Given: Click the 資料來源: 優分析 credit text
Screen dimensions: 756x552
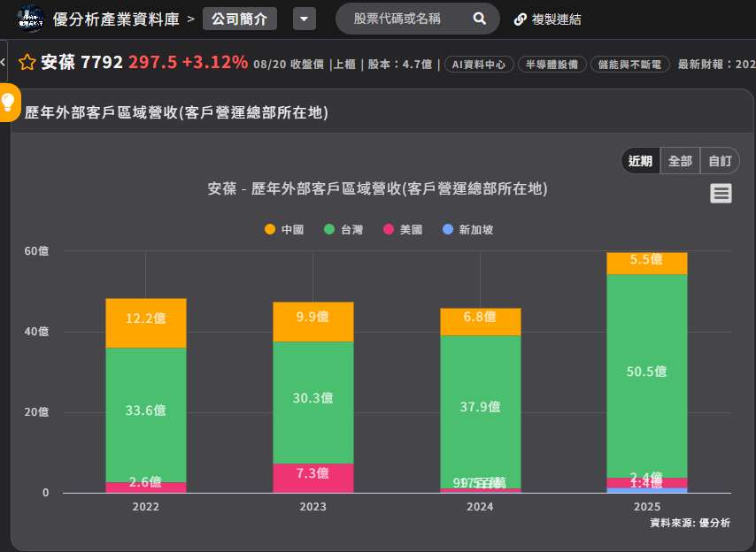Looking at the screenshot, I should (x=690, y=523).
